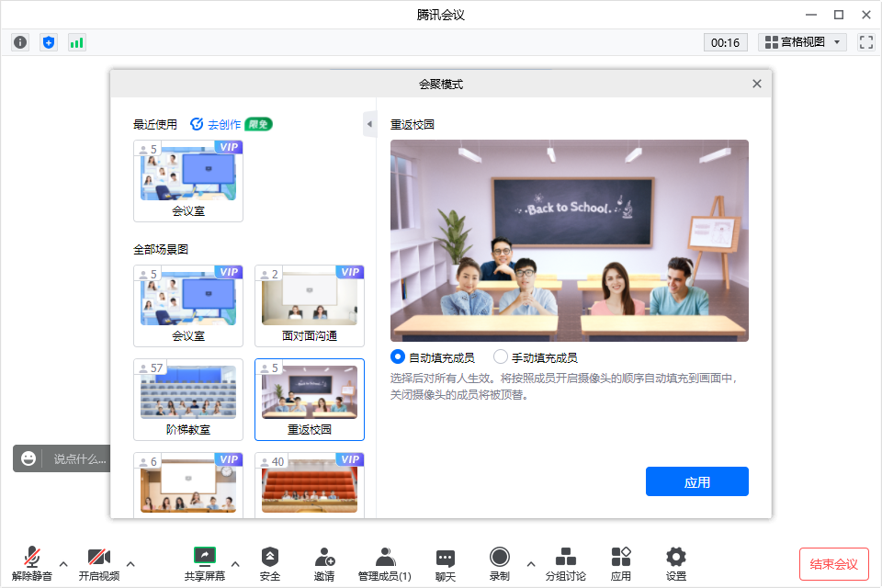Select recently used 会议室 scene
The width and height of the screenshot is (882, 588).
click(188, 181)
